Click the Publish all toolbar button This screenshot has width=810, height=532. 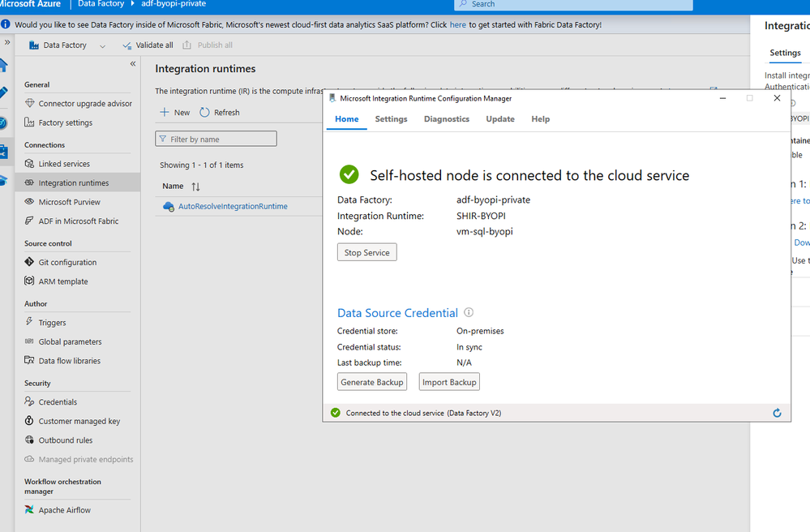pyautogui.click(x=208, y=45)
